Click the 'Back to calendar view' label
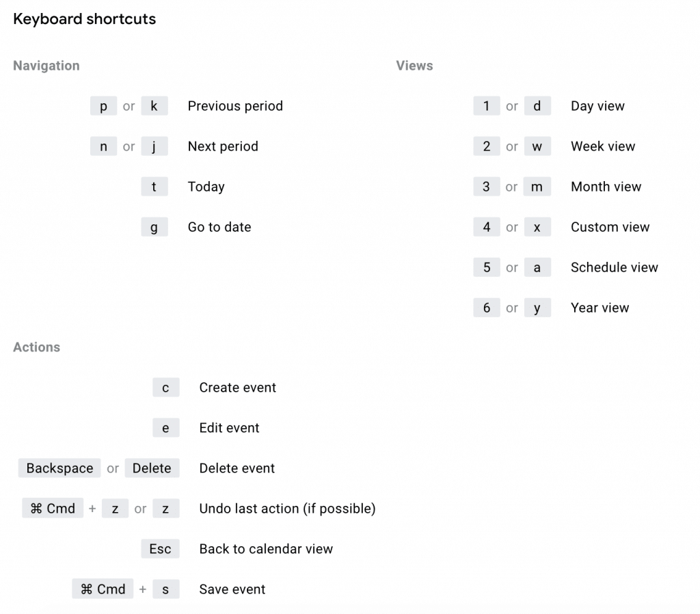The image size is (700, 614). [x=266, y=549]
